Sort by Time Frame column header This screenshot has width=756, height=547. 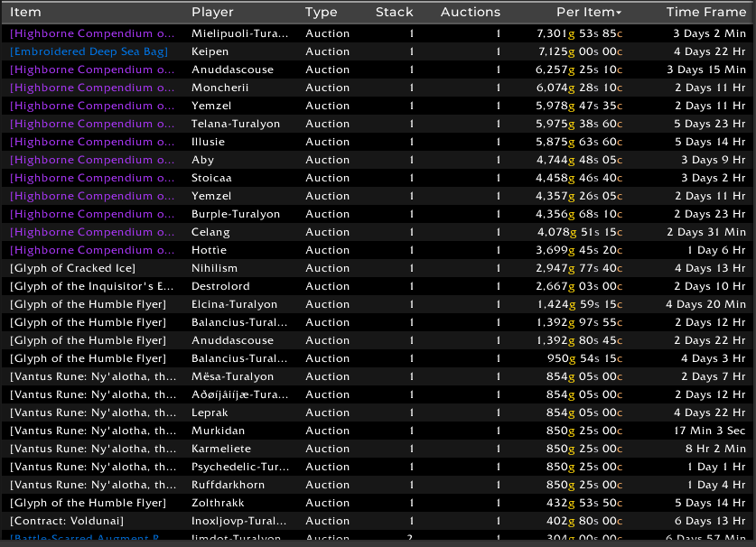point(705,13)
